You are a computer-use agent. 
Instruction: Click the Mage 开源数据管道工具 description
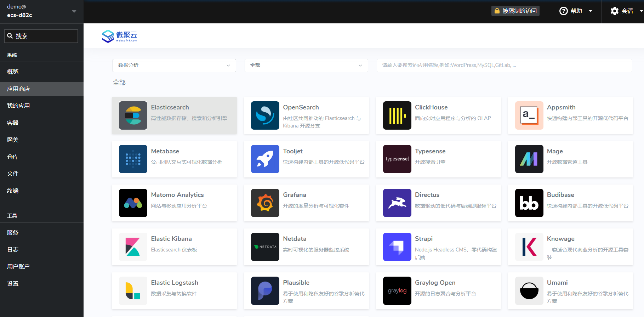[x=567, y=162]
